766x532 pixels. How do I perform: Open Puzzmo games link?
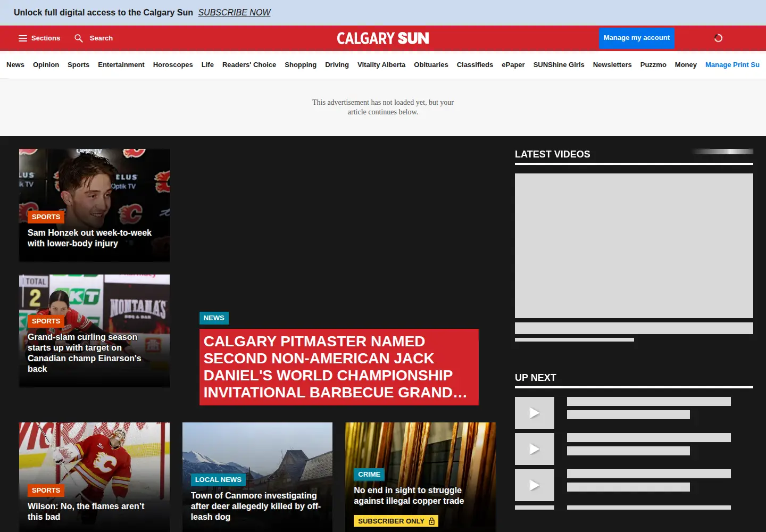point(653,65)
